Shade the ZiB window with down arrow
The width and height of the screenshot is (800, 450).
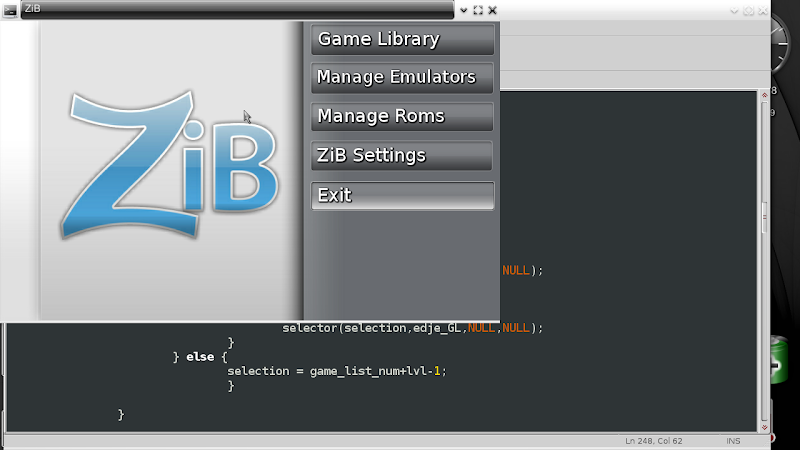click(x=463, y=10)
